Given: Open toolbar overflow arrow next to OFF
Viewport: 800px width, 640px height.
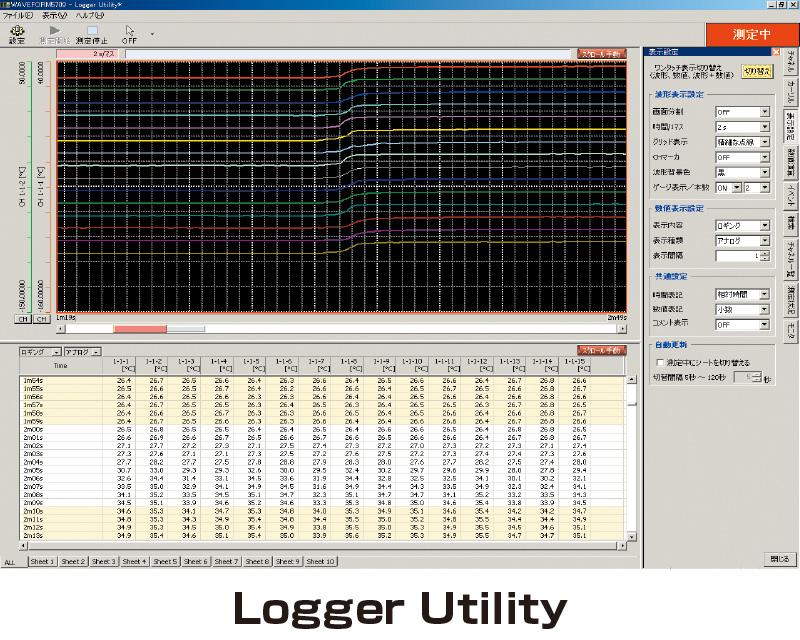Looking at the screenshot, I should point(153,33).
